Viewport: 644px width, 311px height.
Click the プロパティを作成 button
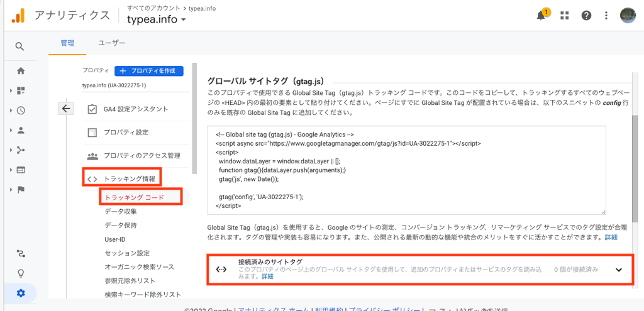149,70
